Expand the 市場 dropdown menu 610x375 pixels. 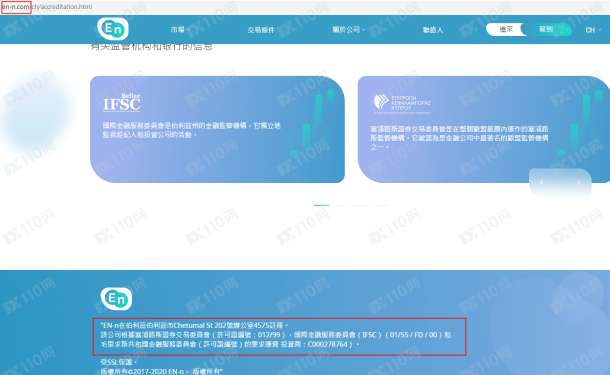[x=180, y=30]
